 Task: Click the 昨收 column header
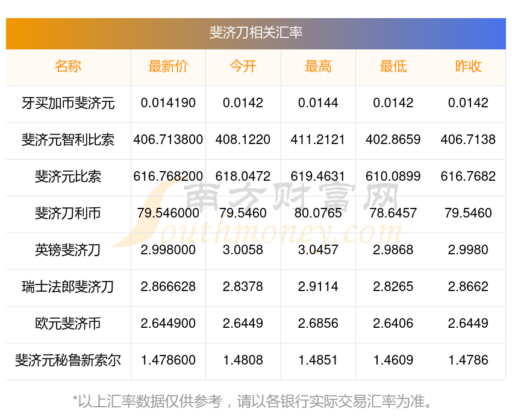point(468,66)
